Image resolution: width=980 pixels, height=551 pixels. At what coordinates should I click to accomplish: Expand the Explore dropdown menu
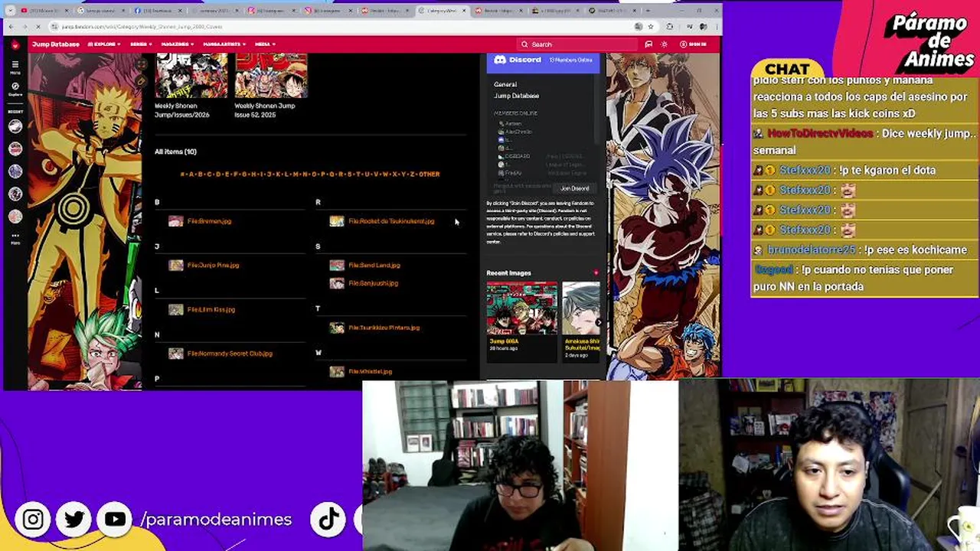104,44
